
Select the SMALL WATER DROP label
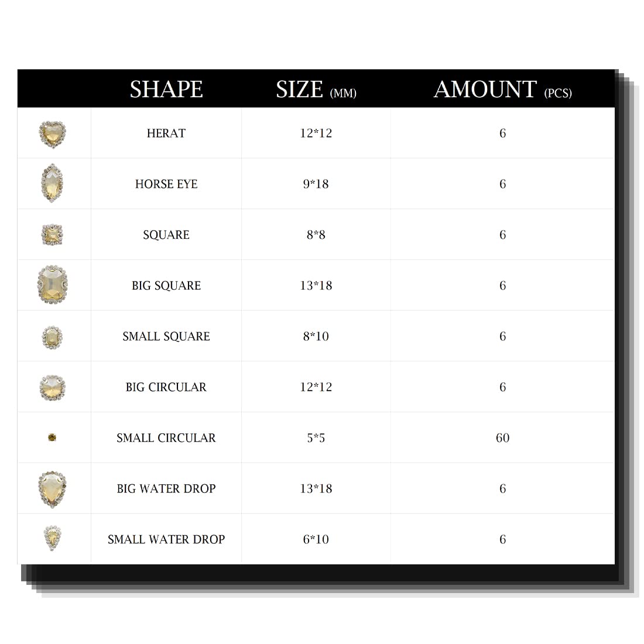click(x=166, y=539)
